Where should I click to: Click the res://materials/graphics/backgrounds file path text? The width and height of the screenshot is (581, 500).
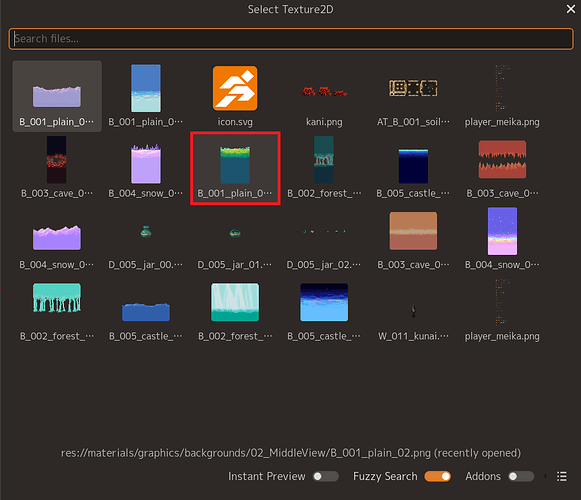pos(291,453)
